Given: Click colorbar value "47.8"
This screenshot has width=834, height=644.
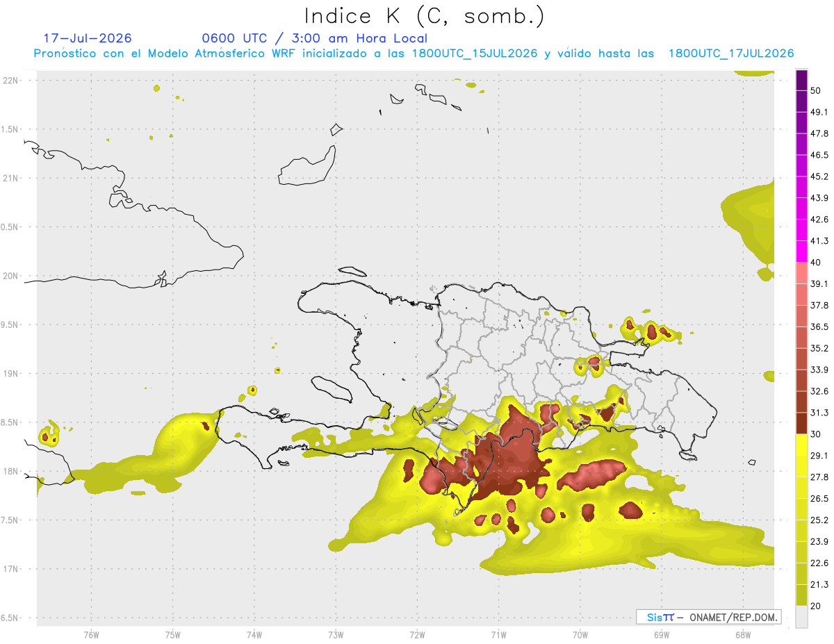Looking at the screenshot, I should (x=819, y=133).
